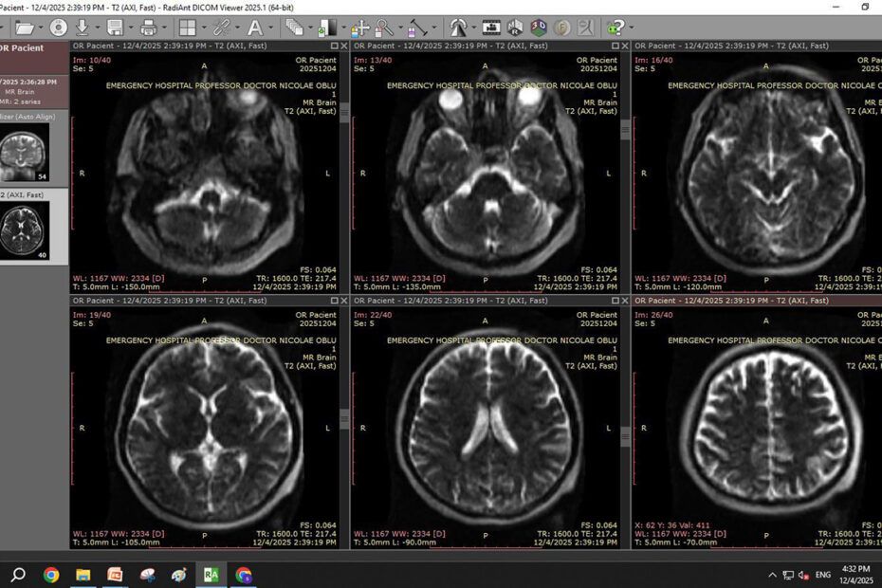The width and height of the screenshot is (882, 588).
Task: Open Google Chrome from the taskbar
Action: (51, 575)
